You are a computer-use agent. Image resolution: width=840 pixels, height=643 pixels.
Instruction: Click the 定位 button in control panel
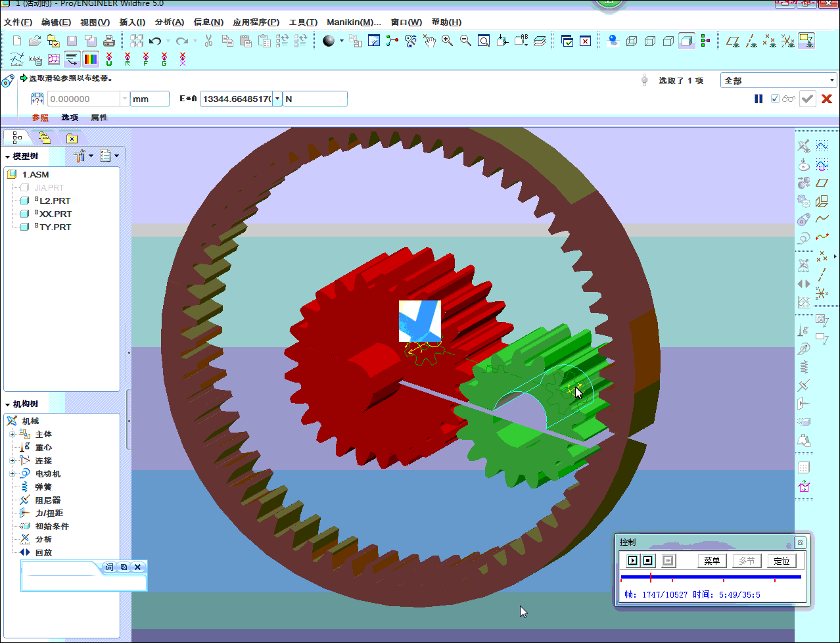coord(782,561)
